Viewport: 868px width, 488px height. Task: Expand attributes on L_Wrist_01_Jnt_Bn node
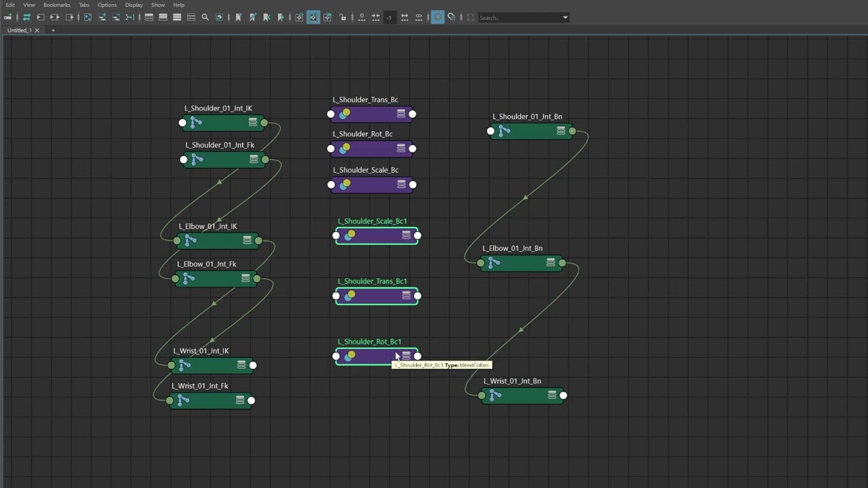pos(552,395)
